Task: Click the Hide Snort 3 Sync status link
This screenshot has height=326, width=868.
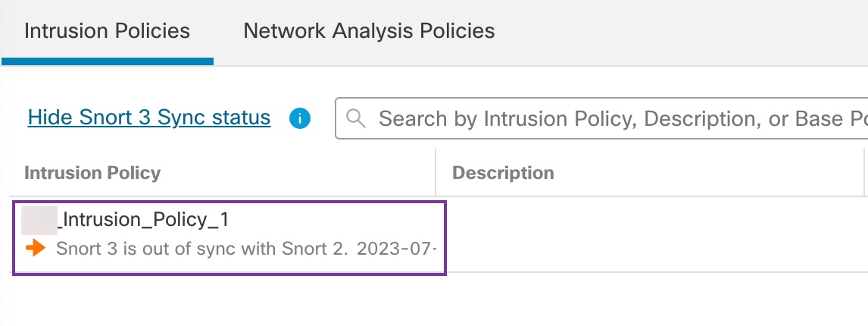Action: pyautogui.click(x=148, y=118)
